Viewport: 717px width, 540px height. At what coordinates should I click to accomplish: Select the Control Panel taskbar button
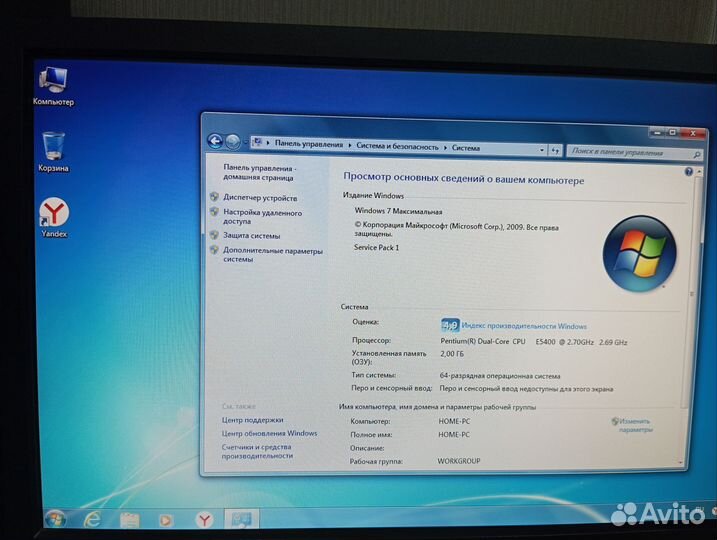[242, 519]
